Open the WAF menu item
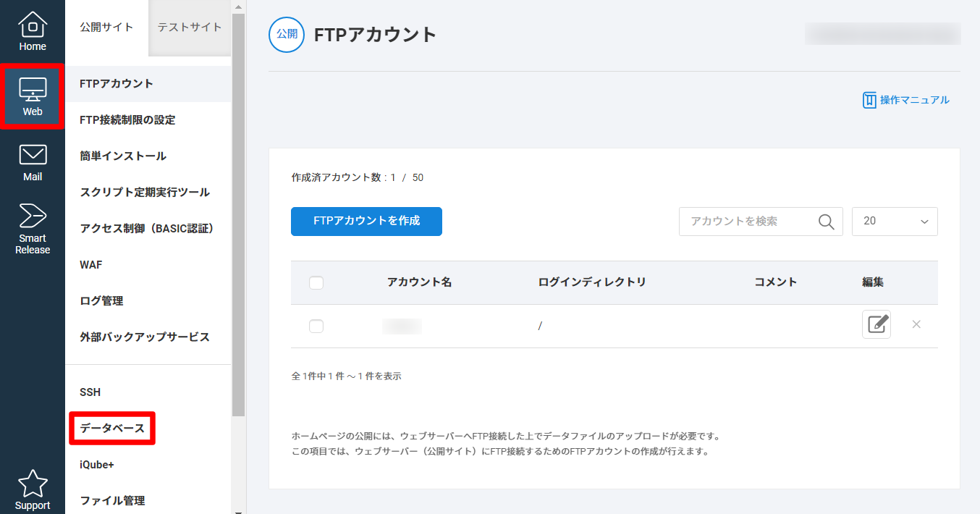The image size is (980, 514). tap(91, 265)
